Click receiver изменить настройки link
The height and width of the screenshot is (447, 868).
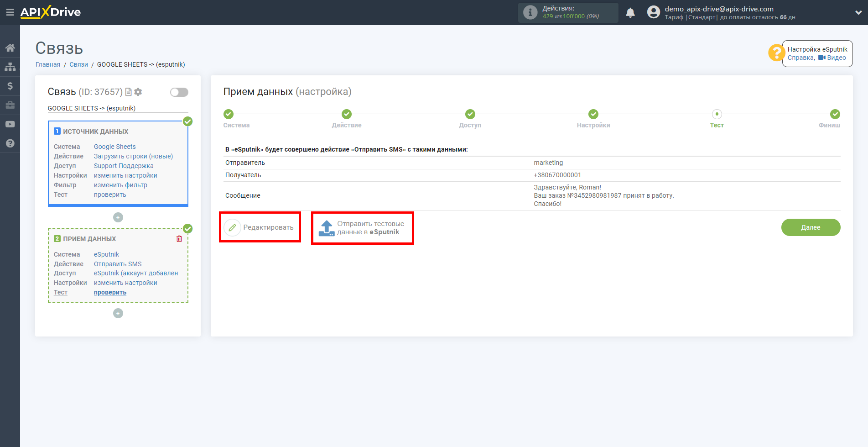pos(125,283)
